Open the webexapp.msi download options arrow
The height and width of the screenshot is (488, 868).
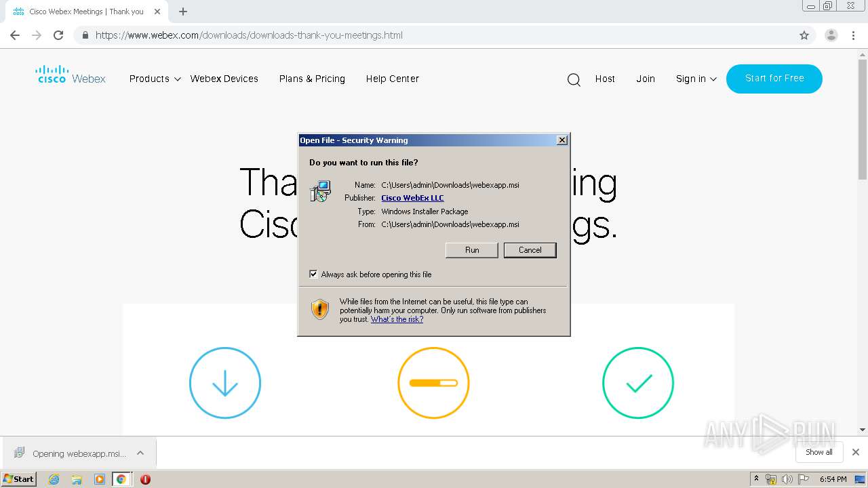(x=140, y=453)
